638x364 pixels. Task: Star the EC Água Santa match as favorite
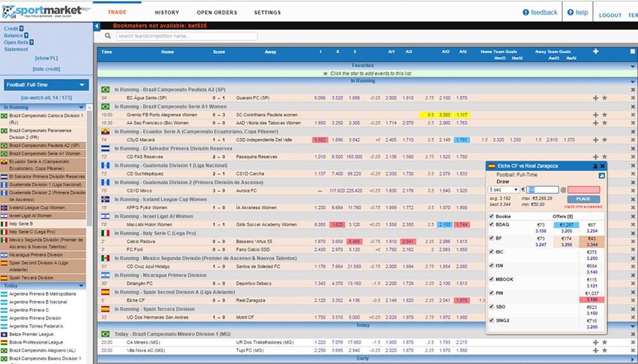pos(604,98)
